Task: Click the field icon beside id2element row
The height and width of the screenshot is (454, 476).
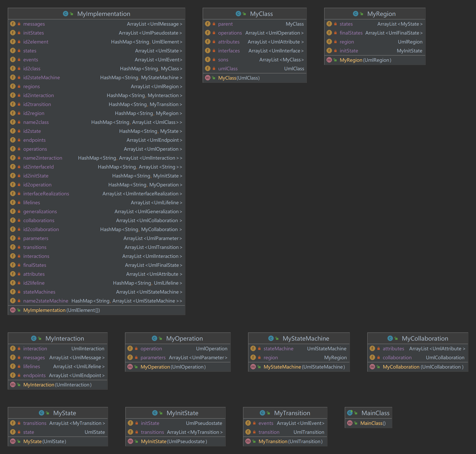Action: pyautogui.click(x=13, y=42)
